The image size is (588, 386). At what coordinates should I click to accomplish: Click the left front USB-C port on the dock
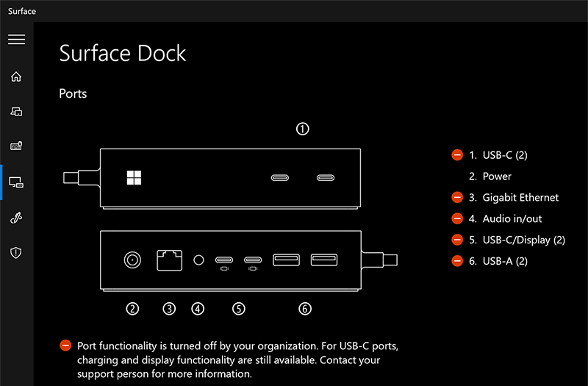280,178
